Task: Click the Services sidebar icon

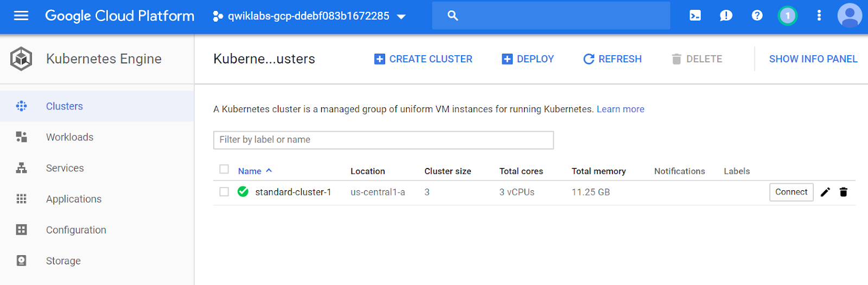Action: [21, 168]
